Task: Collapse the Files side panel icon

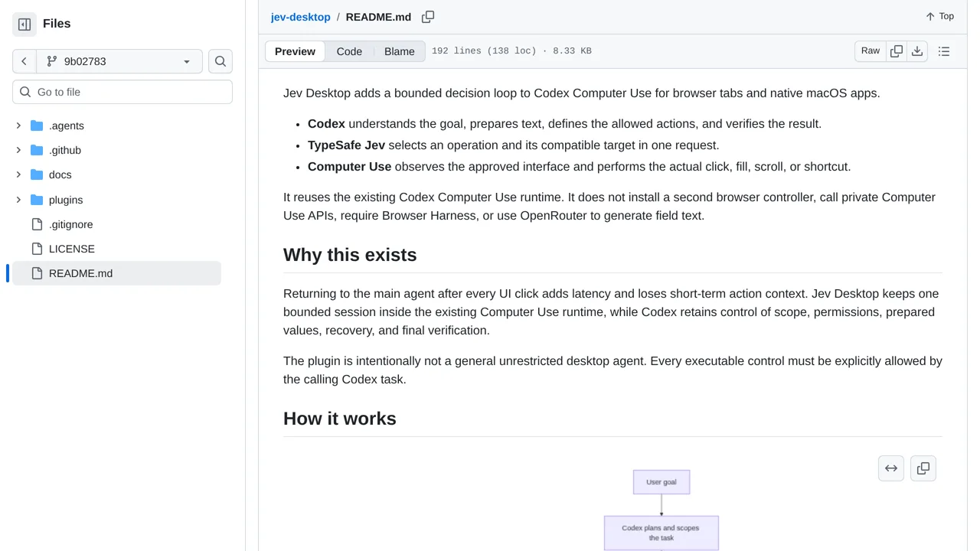Action: coord(24,24)
